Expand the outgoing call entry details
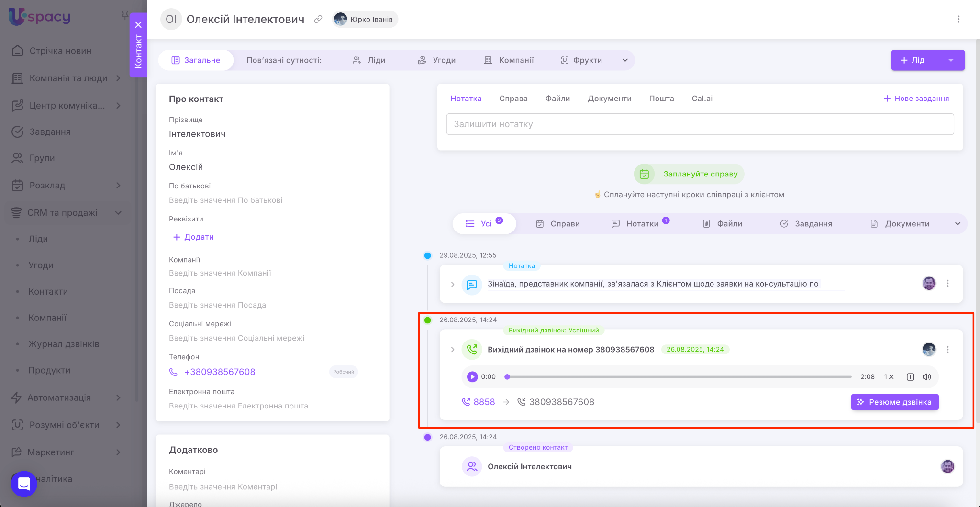This screenshot has height=507, width=980. pyautogui.click(x=453, y=350)
